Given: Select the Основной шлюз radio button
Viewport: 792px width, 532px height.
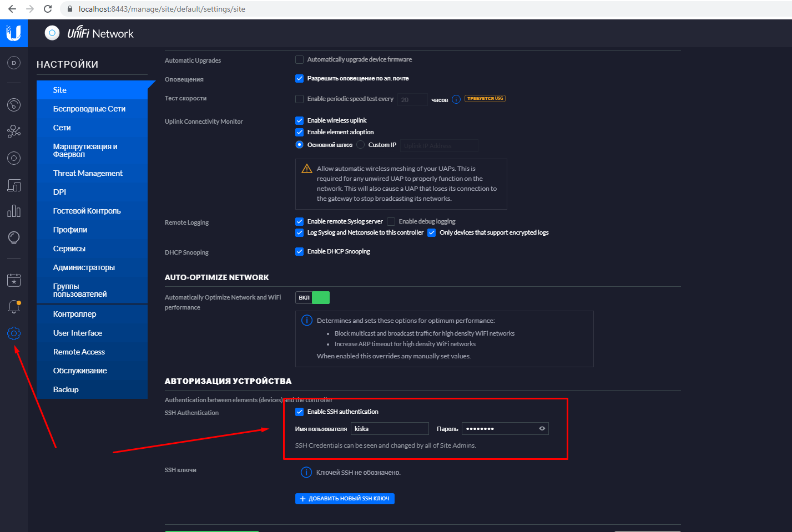Looking at the screenshot, I should click(299, 145).
